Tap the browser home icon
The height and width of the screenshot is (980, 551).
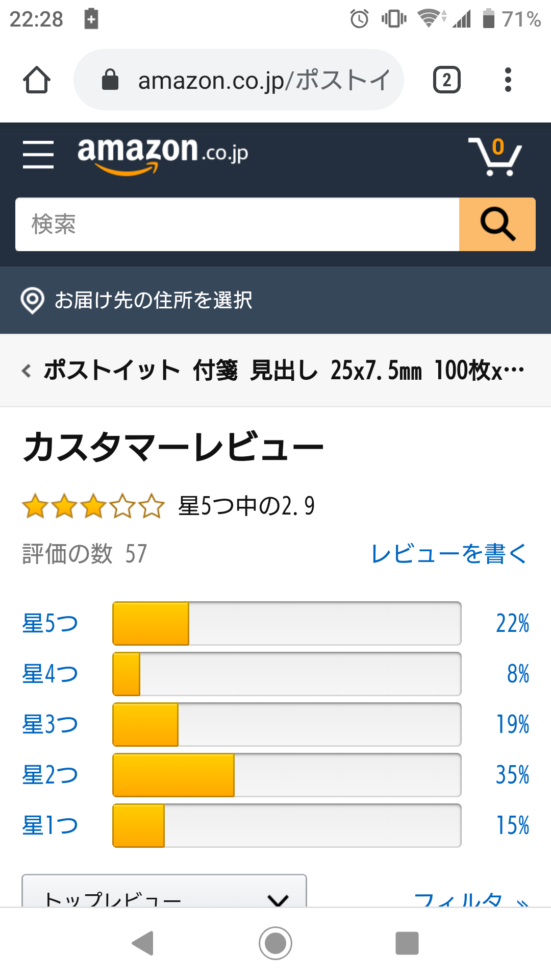37,80
